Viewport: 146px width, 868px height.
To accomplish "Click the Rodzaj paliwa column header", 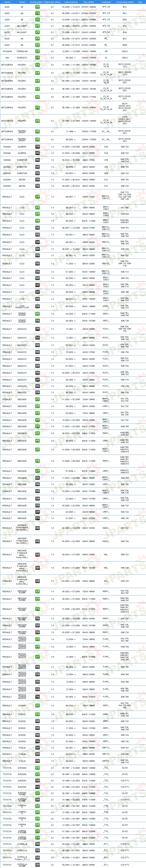I will point(36,2).
